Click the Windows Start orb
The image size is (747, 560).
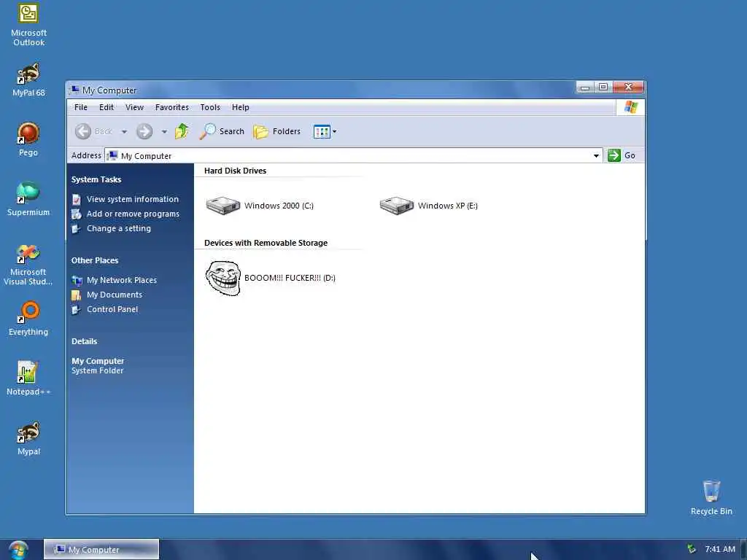tap(18, 549)
